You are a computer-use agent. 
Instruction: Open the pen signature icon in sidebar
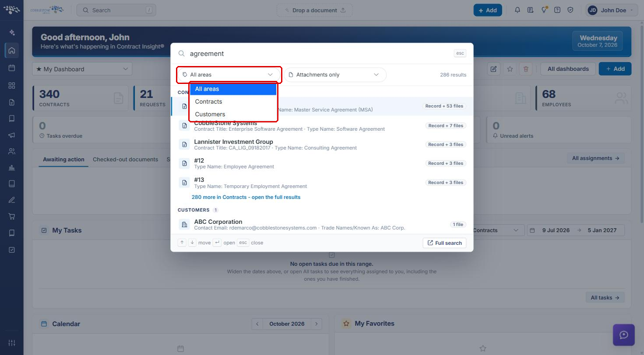point(12,200)
